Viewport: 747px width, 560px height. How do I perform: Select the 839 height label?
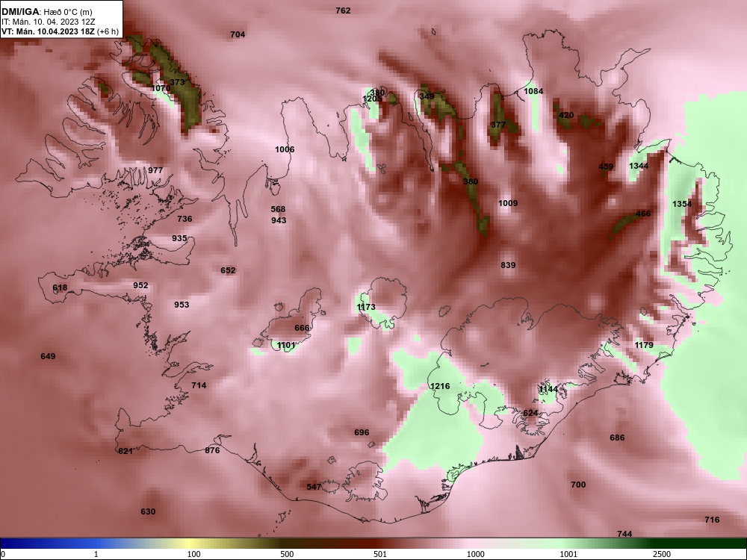pyautogui.click(x=508, y=265)
